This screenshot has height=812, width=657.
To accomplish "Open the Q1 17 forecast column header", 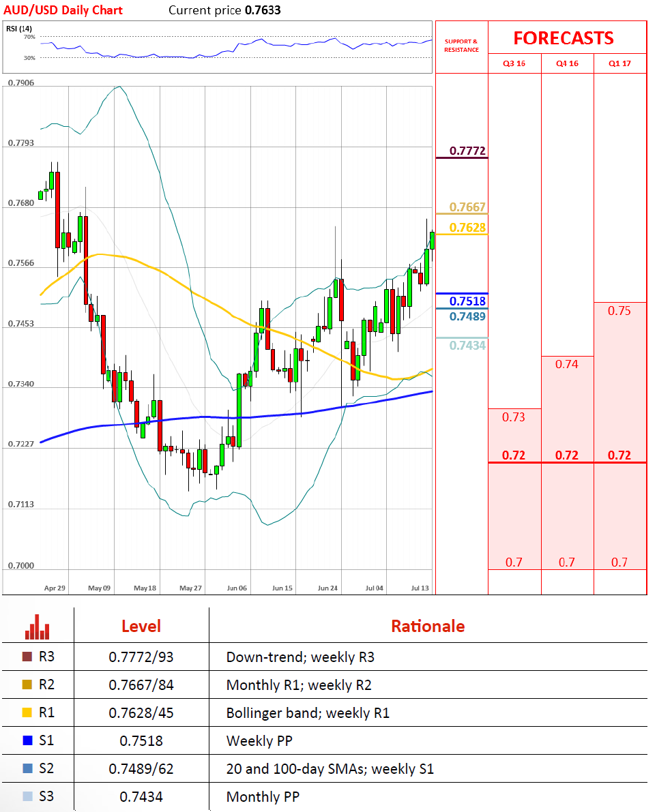I will point(619,63).
